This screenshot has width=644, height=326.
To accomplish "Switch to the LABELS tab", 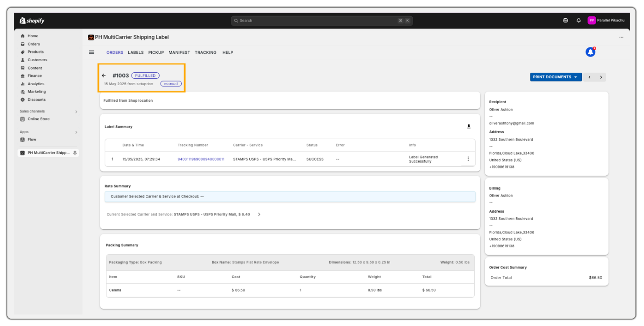I will point(136,52).
